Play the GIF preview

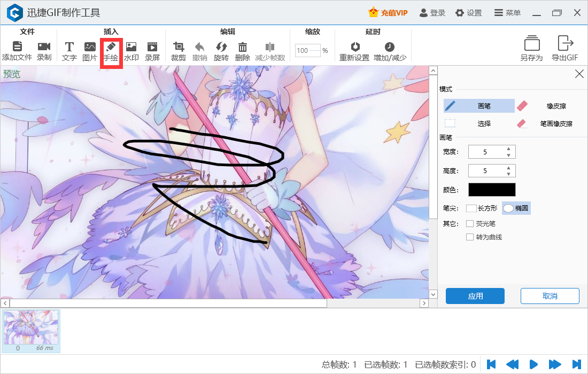533,364
